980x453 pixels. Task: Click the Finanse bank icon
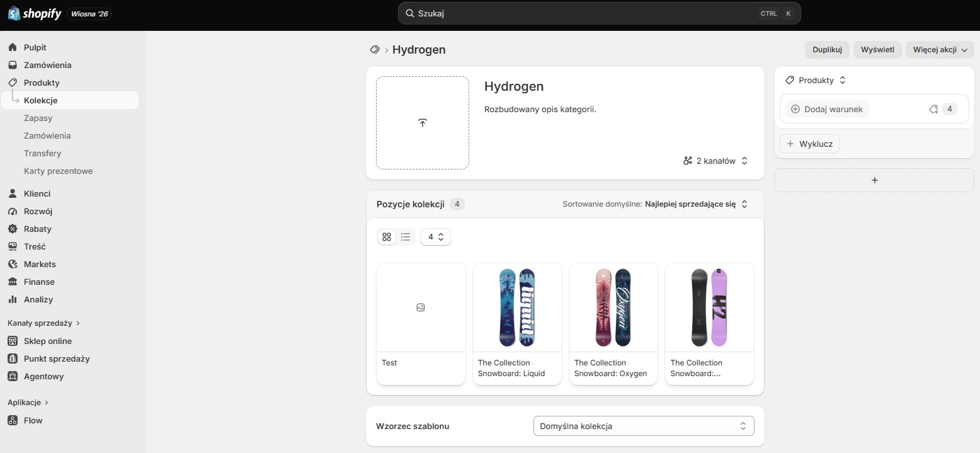(13, 282)
